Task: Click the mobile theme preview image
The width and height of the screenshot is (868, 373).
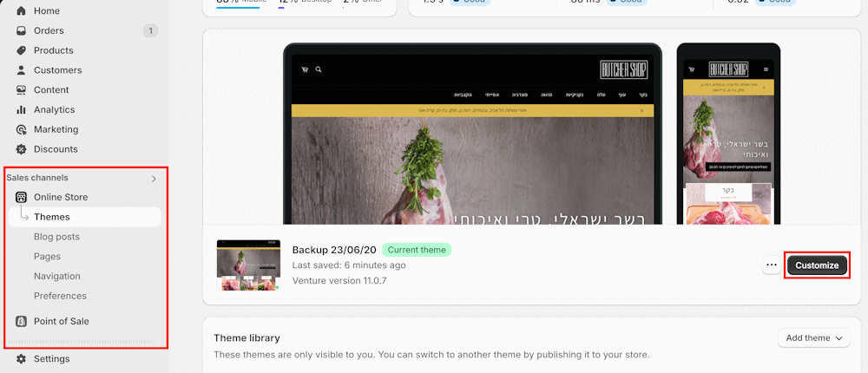Action: [x=727, y=134]
